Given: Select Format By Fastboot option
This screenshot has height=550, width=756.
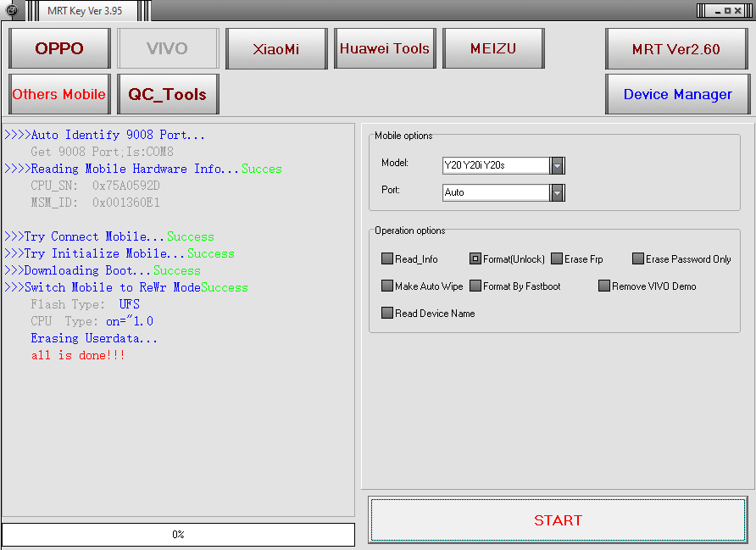Looking at the screenshot, I should (x=475, y=286).
